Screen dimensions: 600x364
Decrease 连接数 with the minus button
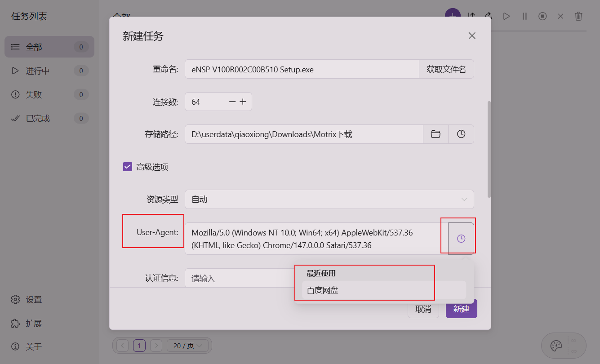click(232, 102)
